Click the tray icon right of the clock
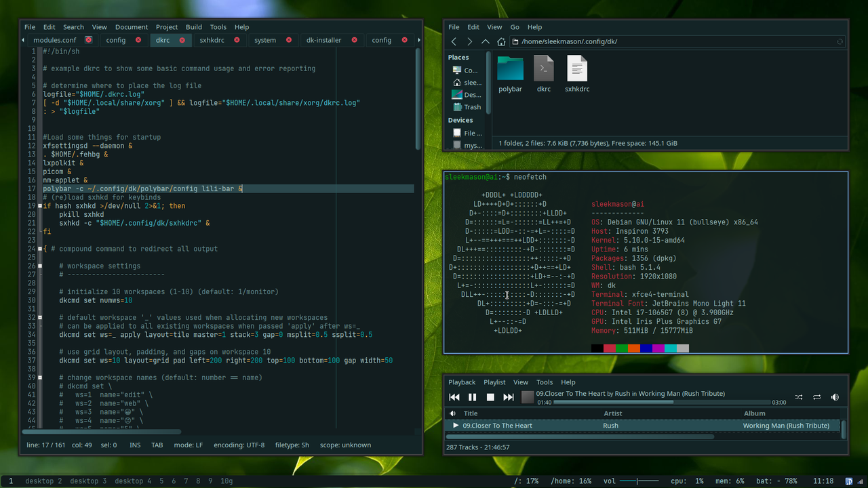Image resolution: width=868 pixels, height=488 pixels. [849, 481]
